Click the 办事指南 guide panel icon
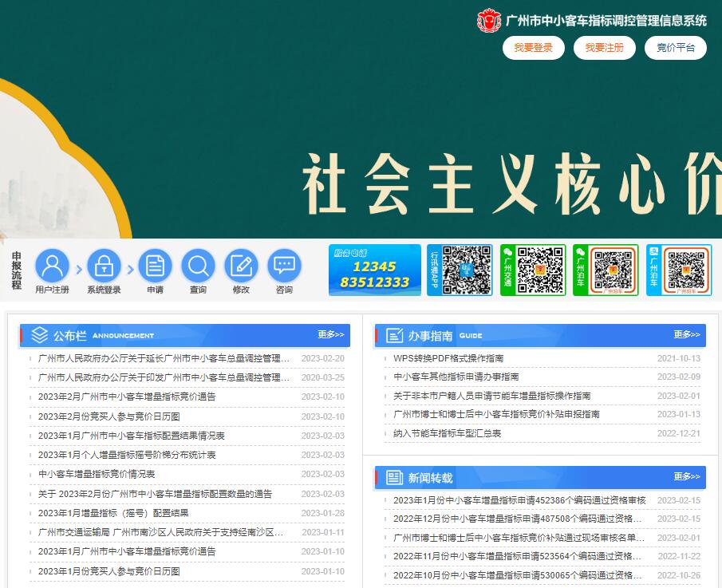722x588 pixels. [x=393, y=335]
